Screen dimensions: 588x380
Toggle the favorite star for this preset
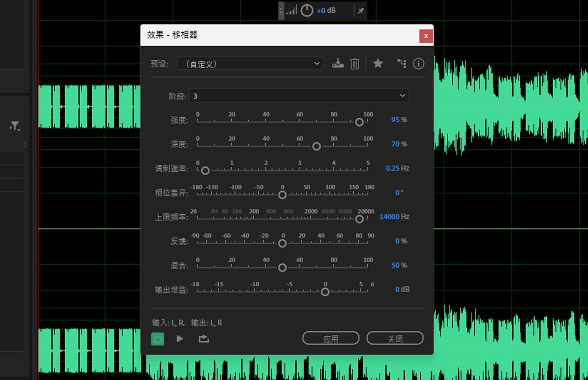[378, 63]
